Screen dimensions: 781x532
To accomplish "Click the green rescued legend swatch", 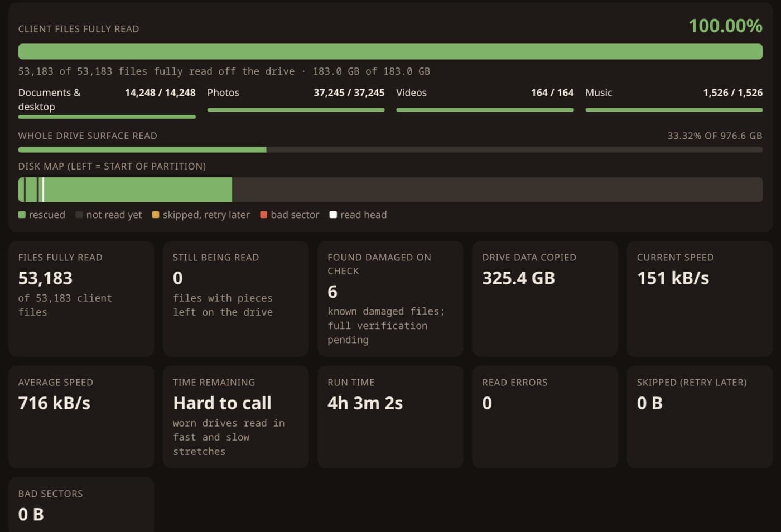I will 22,215.
